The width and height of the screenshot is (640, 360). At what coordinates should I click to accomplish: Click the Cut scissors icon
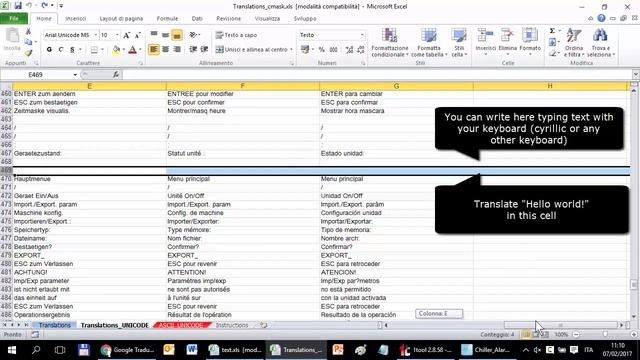coord(28,32)
